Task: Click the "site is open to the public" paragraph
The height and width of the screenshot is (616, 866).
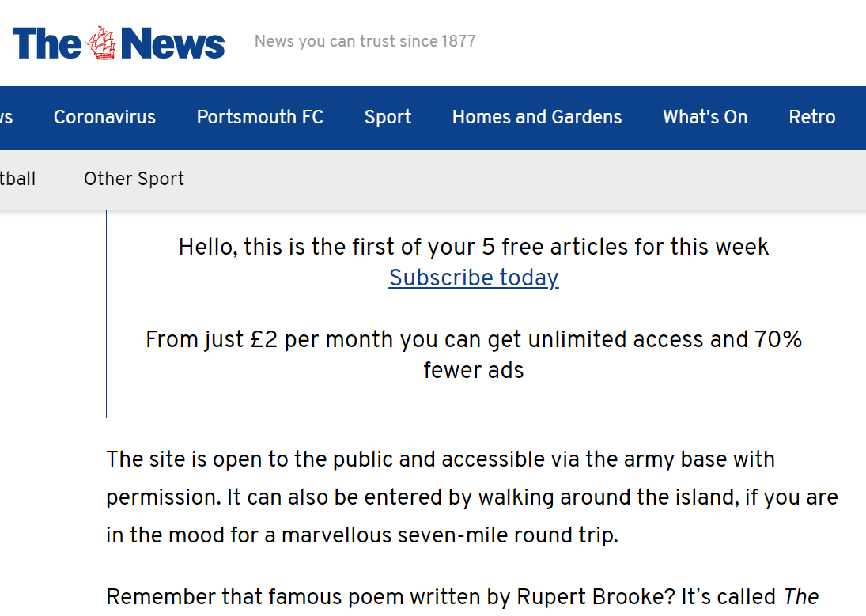Action: tap(441, 459)
